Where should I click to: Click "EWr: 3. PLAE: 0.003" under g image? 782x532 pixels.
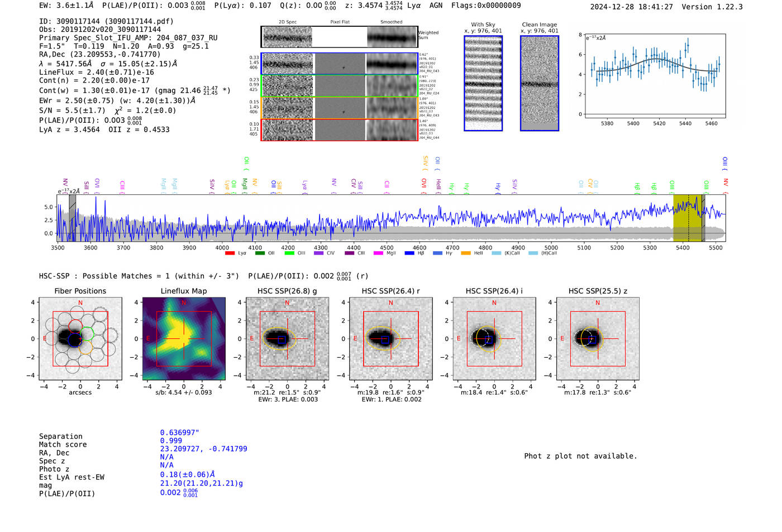pos(288,399)
